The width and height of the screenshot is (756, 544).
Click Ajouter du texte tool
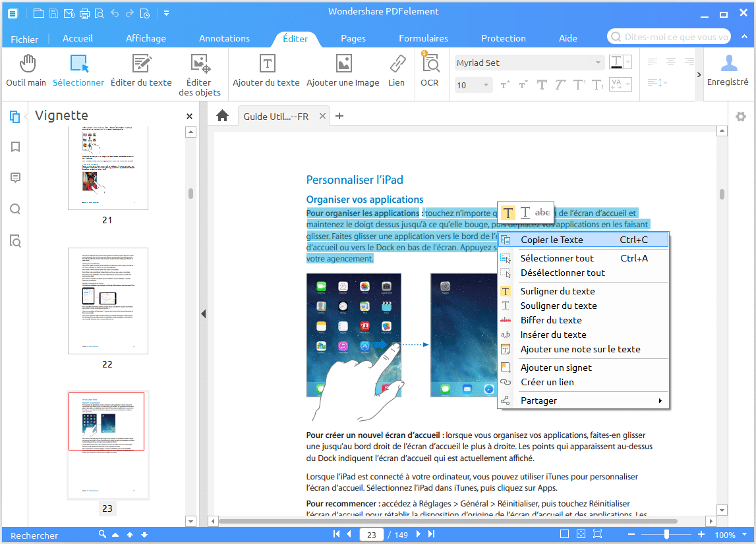266,71
